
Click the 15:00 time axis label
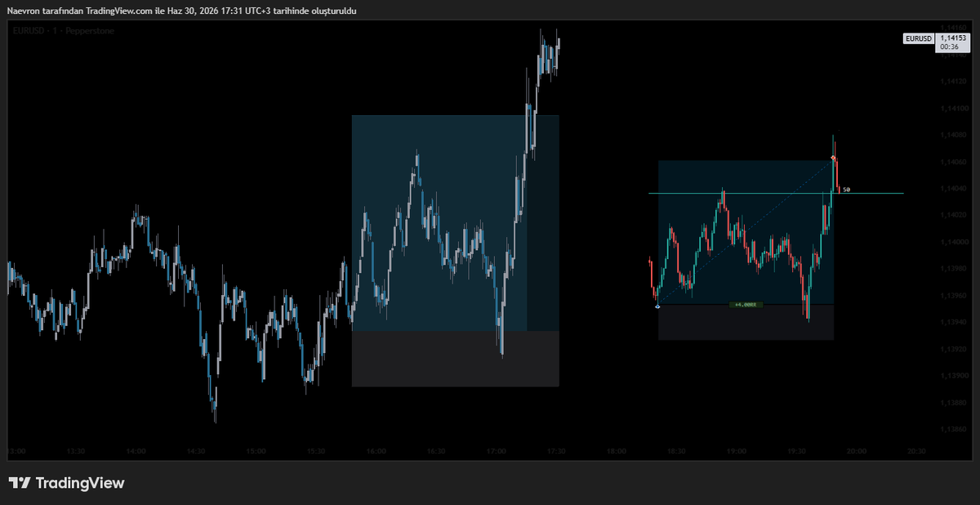pyautogui.click(x=256, y=451)
